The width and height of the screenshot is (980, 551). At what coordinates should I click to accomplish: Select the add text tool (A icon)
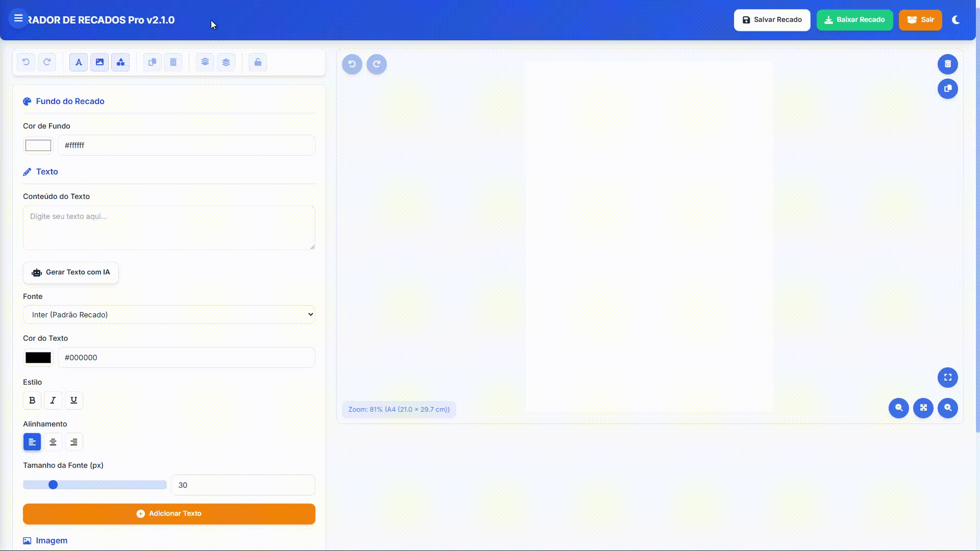(x=79, y=62)
